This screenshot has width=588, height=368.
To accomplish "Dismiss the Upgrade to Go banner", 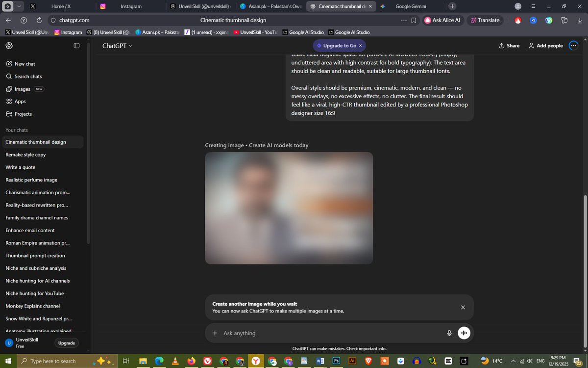I will 361,46.
